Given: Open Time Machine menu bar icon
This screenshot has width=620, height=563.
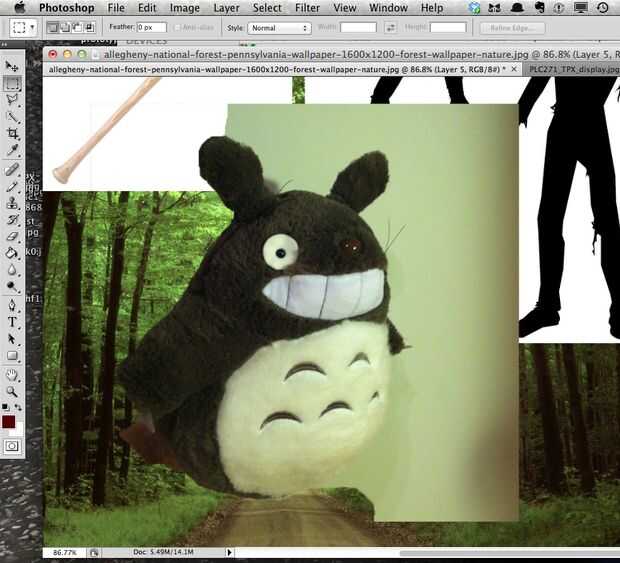Looking at the screenshot, I should point(603,8).
